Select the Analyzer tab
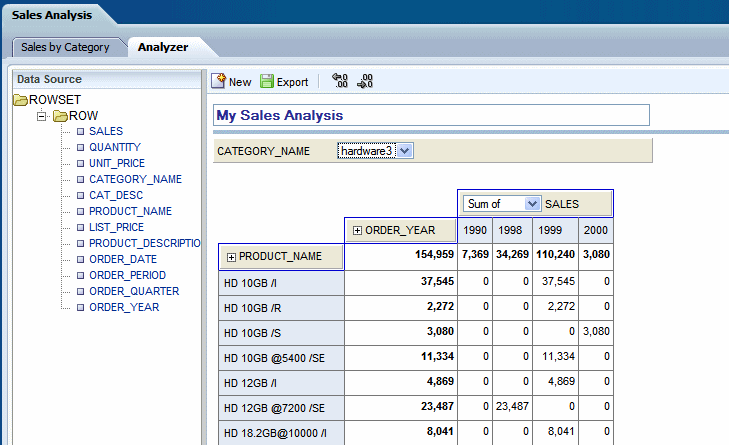The height and width of the screenshot is (445, 729). coord(162,47)
